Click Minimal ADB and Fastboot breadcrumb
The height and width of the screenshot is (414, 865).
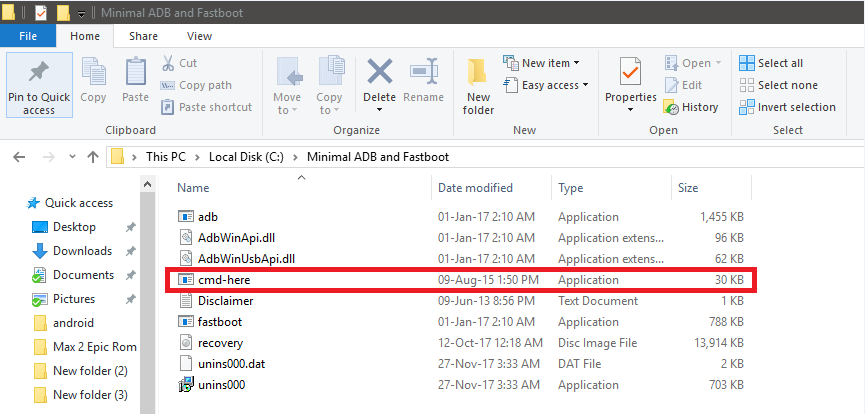click(378, 157)
